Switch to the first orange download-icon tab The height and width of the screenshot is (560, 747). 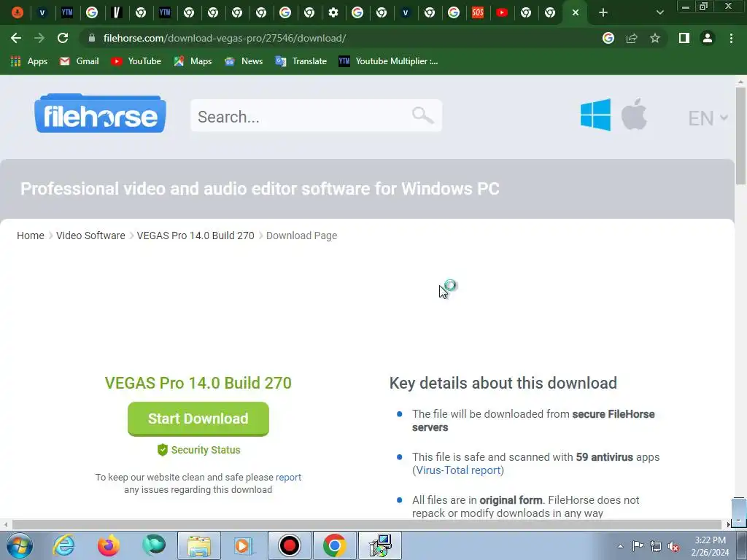(x=18, y=12)
